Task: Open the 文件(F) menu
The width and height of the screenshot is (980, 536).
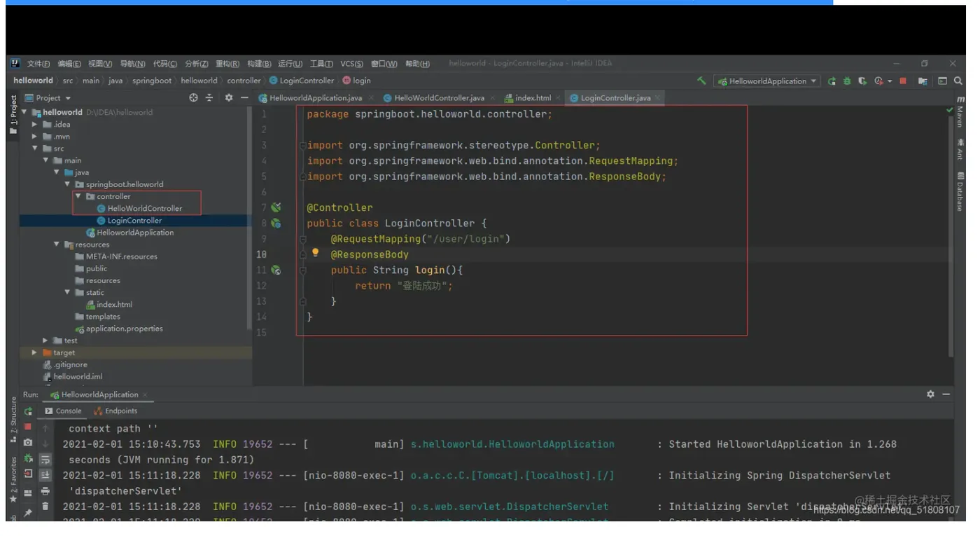Action: click(38, 64)
